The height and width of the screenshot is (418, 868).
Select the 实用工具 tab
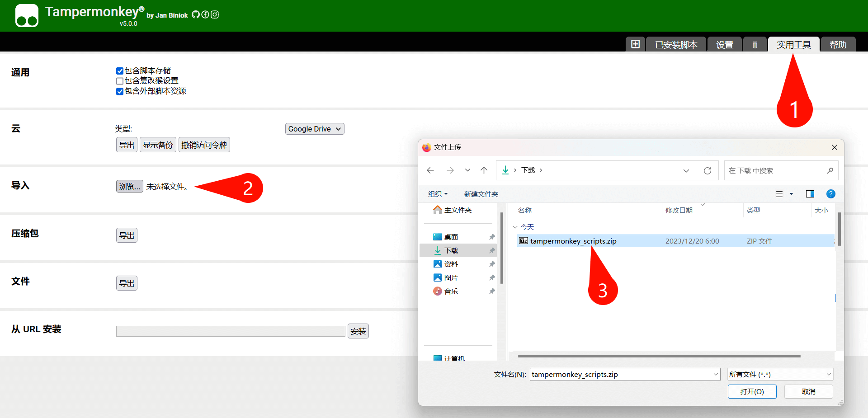pyautogui.click(x=794, y=45)
